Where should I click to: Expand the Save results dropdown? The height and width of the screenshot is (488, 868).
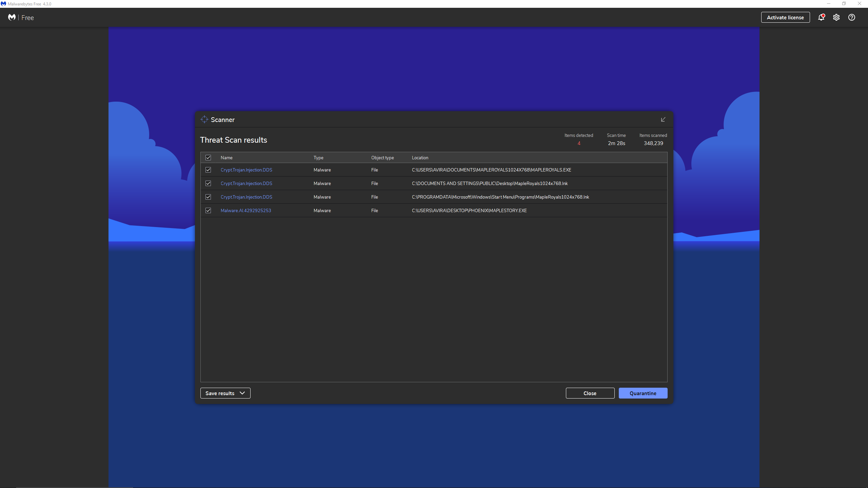pyautogui.click(x=225, y=393)
